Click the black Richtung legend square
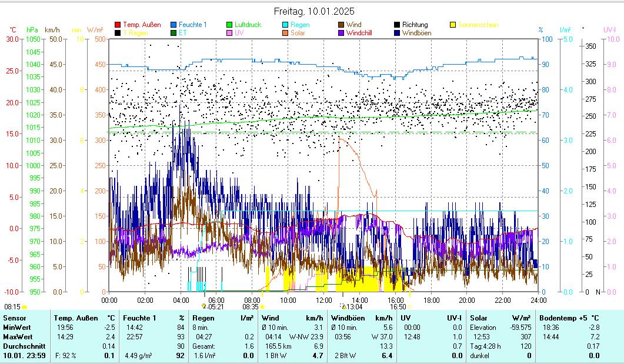624x364 pixels. point(397,25)
